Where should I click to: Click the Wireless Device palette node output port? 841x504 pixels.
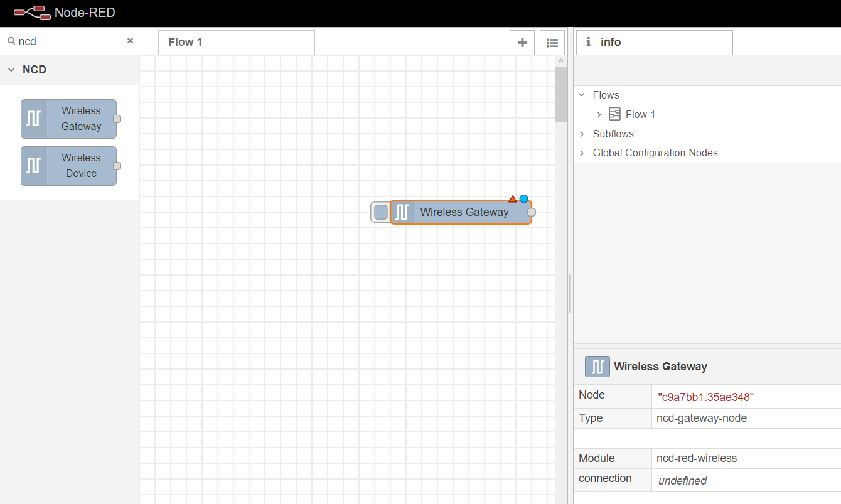click(x=117, y=166)
